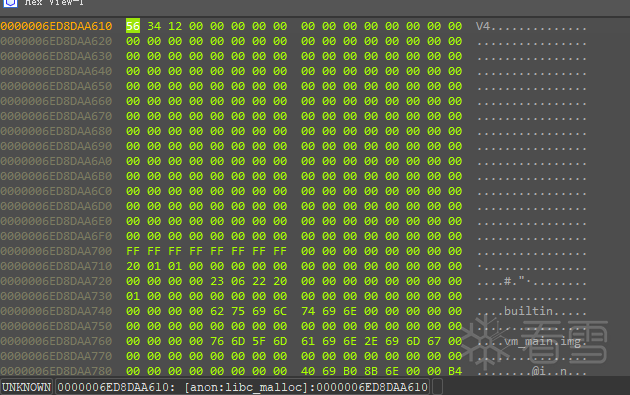Screen dimensions: 630x395
Task: Select byte 40 in row 0000006ED8DAA780
Action: [308, 371]
